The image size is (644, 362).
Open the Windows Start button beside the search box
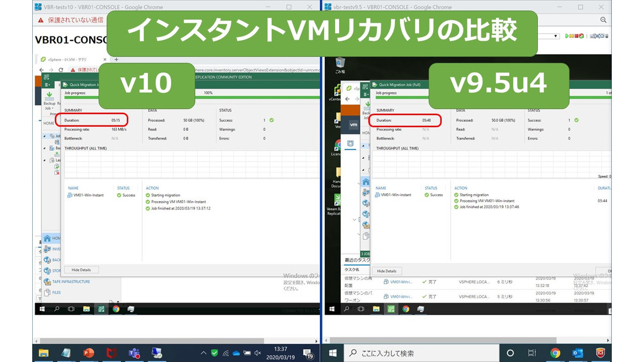333,353
